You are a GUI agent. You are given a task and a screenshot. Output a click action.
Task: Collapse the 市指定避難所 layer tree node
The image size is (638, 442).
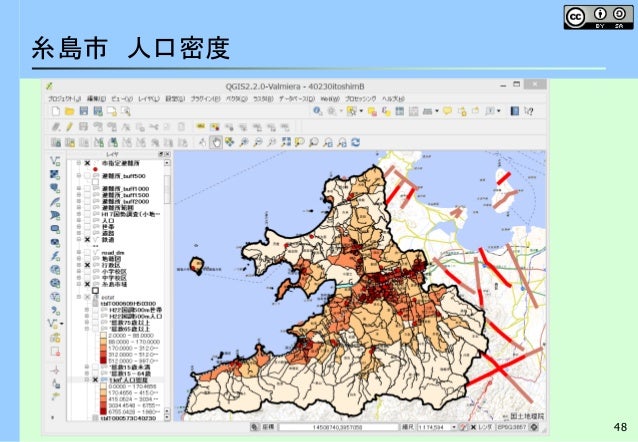79,163
